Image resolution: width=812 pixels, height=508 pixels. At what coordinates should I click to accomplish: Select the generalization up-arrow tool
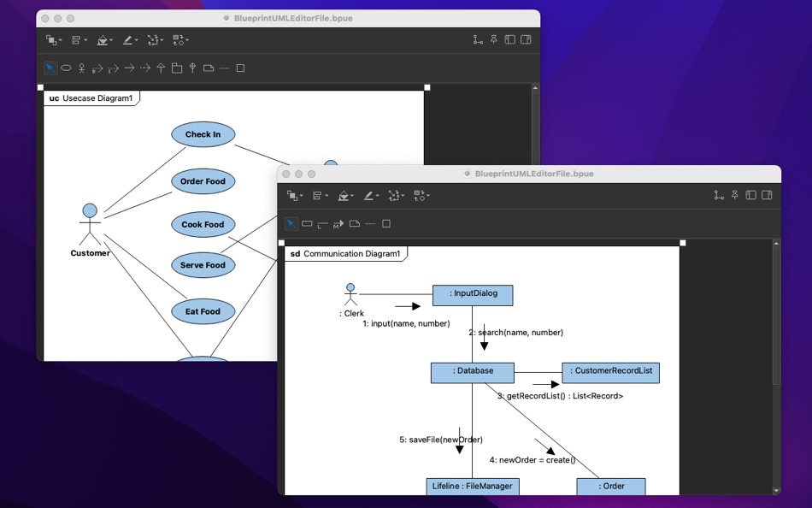161,68
